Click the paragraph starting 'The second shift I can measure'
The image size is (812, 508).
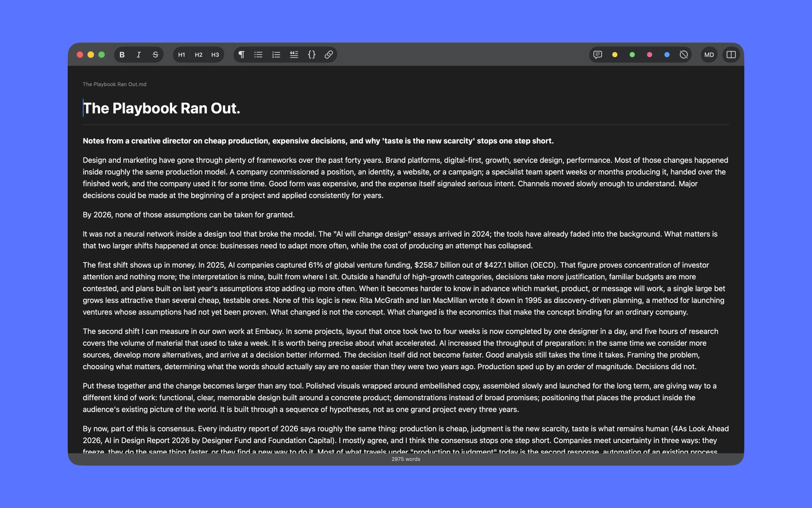[x=401, y=349]
